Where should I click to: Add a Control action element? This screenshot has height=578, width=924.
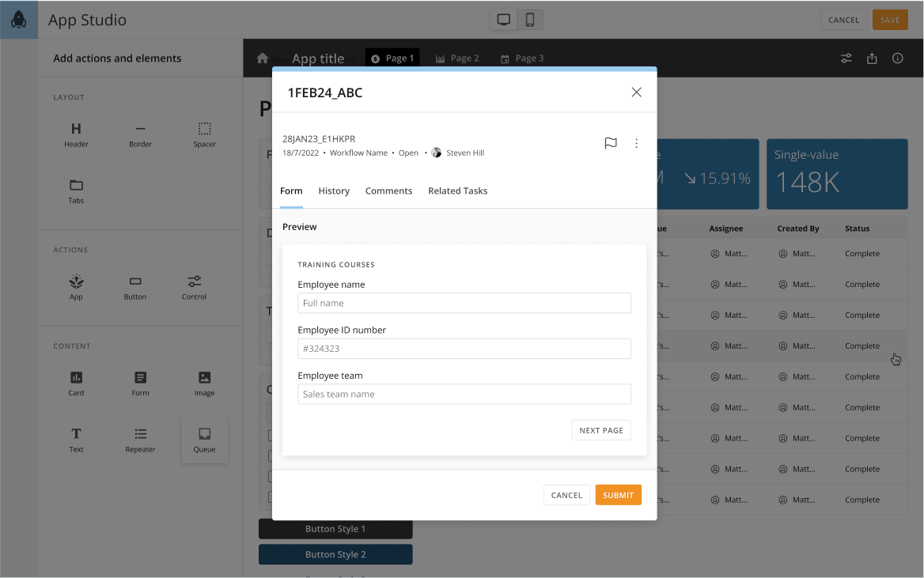194,288
